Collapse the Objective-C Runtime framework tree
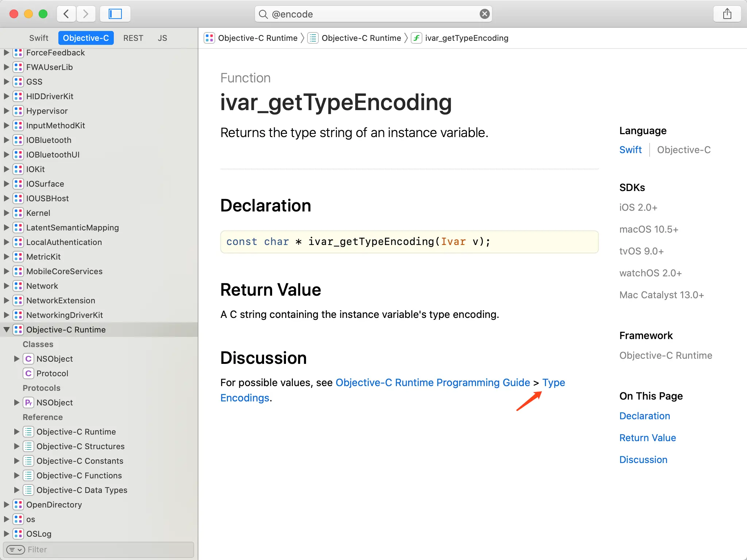The width and height of the screenshot is (747, 560). pyautogui.click(x=7, y=330)
